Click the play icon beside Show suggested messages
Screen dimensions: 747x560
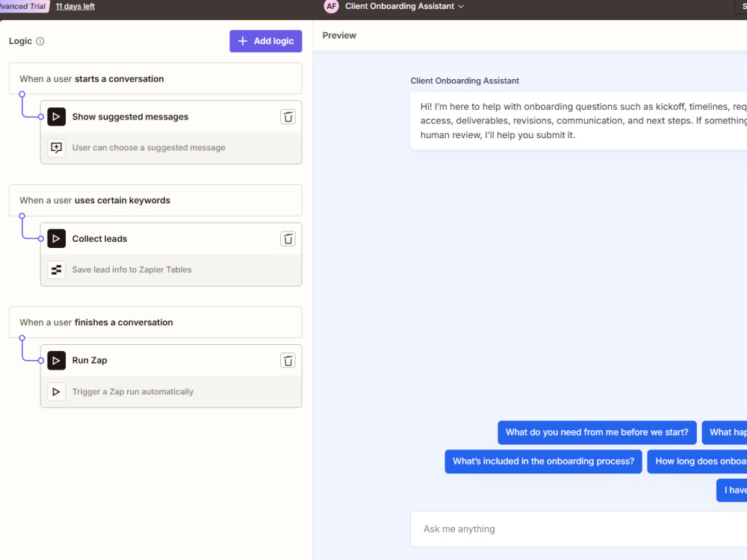[56, 116]
